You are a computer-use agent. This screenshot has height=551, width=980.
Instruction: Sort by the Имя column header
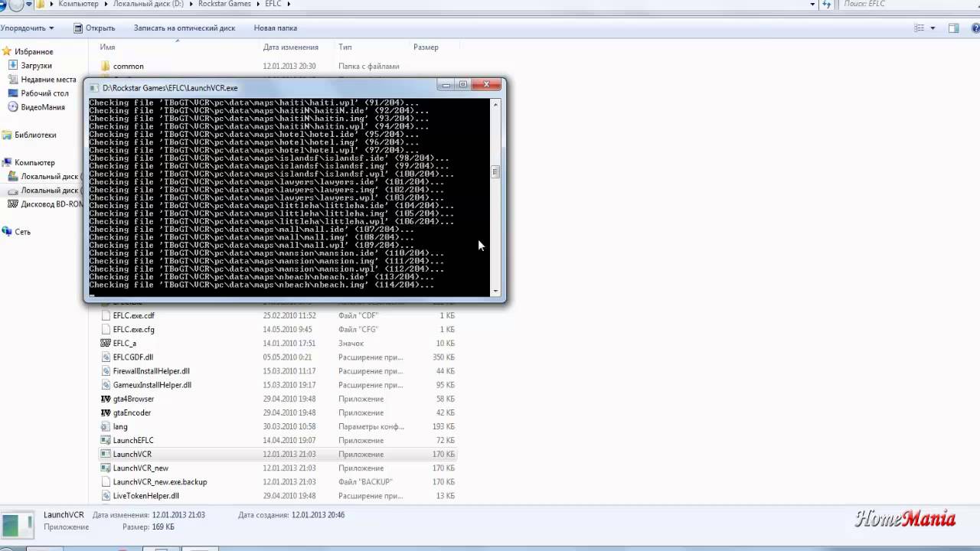pos(107,47)
